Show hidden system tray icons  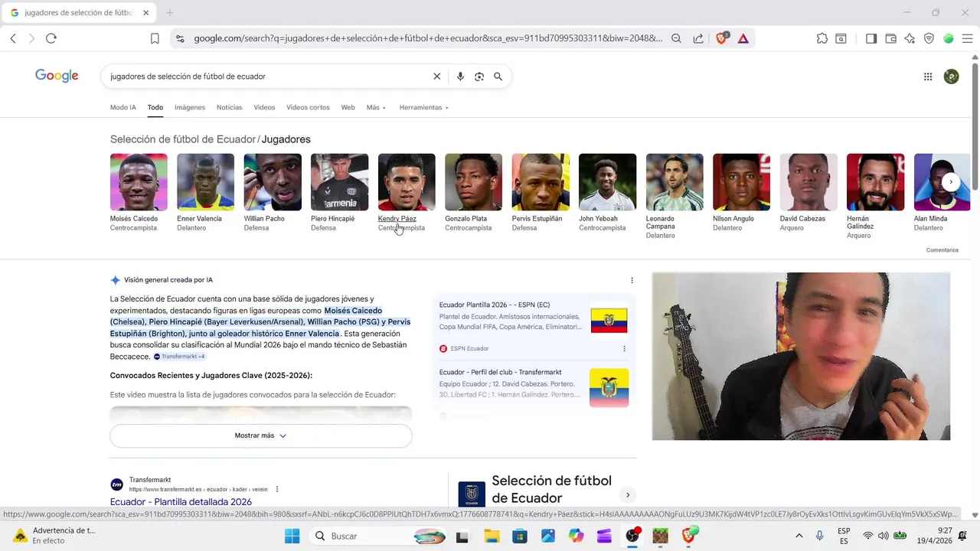point(799,536)
